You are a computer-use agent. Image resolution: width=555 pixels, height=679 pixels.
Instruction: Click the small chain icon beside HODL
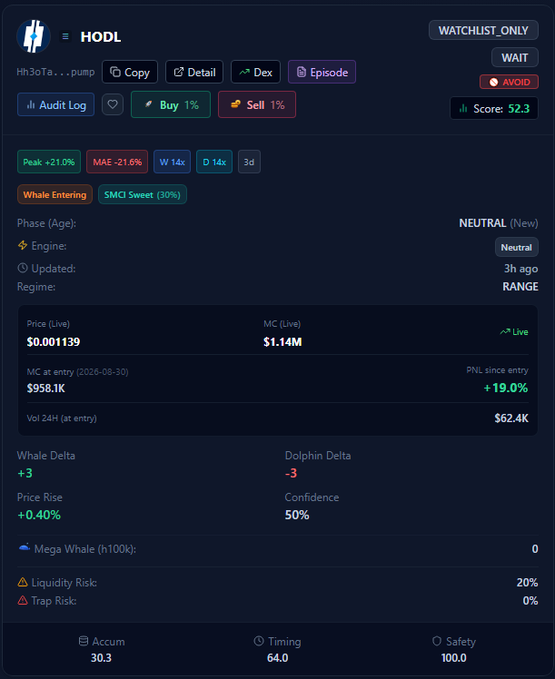[x=65, y=36]
